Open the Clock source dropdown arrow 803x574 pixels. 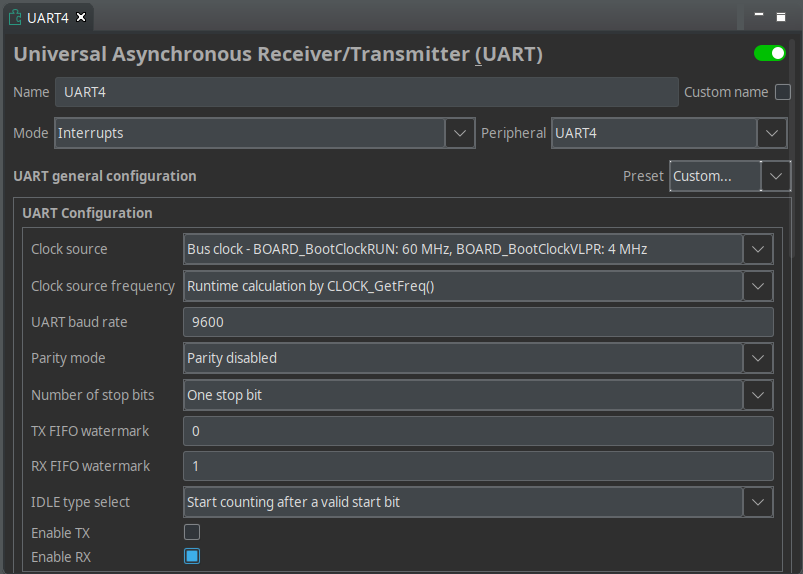click(758, 249)
